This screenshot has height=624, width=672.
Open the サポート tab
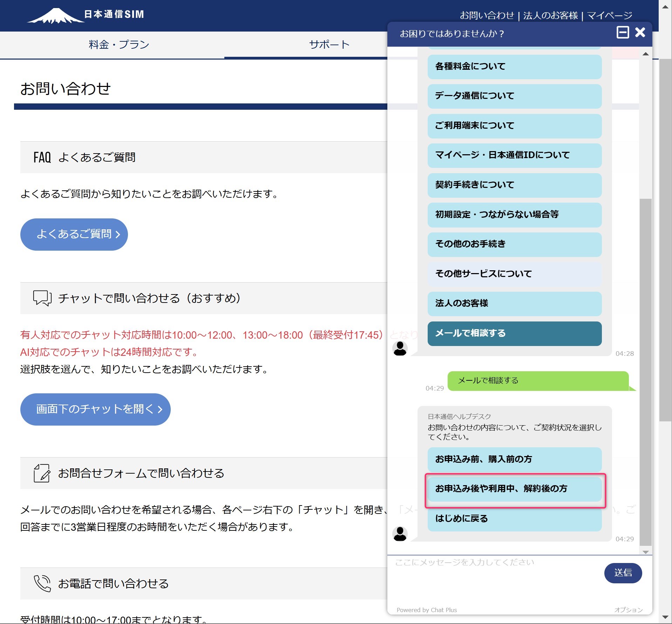click(330, 45)
